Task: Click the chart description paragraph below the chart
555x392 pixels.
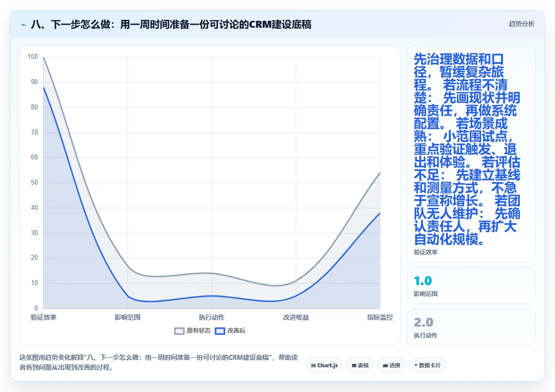Action: tap(159, 362)
